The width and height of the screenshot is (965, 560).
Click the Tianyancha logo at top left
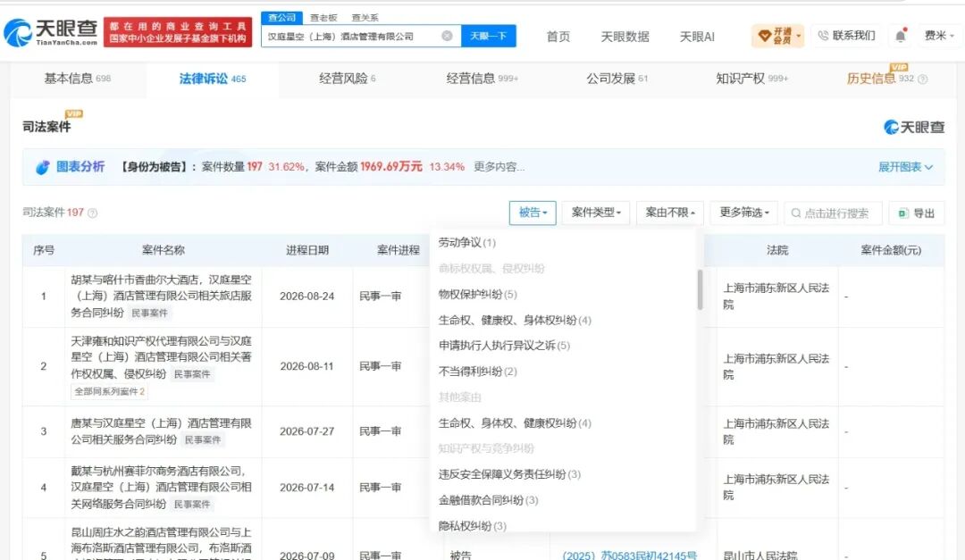[51, 32]
